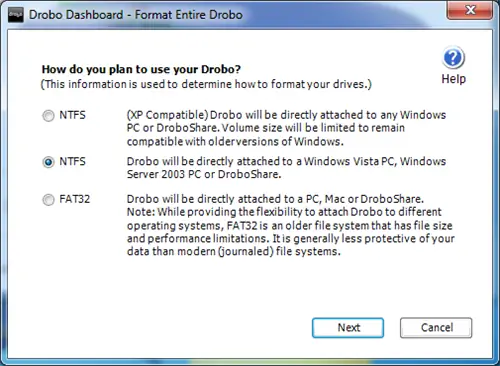The height and width of the screenshot is (366, 500).
Task: Click the FAT32 option label
Action: (75, 199)
